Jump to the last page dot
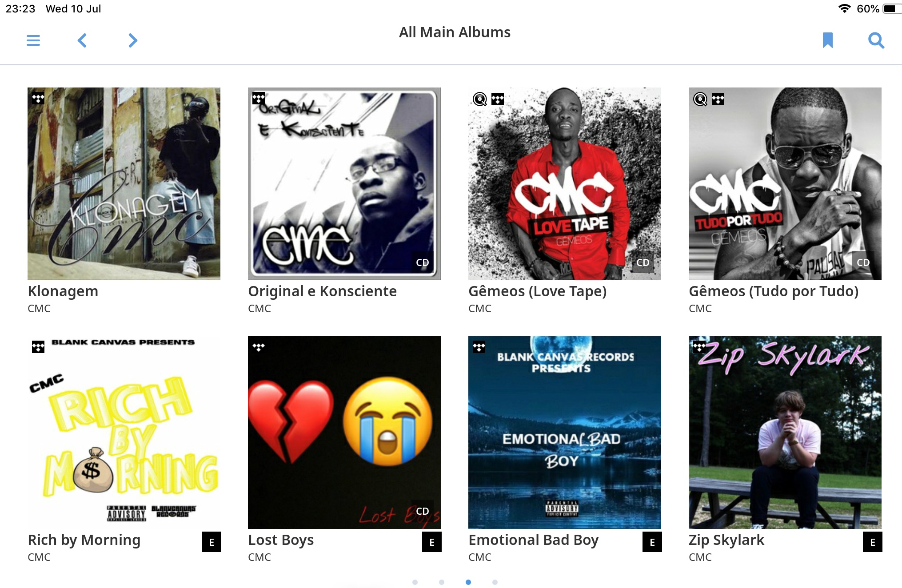Viewport: 902px width, 588px height. coord(495,582)
